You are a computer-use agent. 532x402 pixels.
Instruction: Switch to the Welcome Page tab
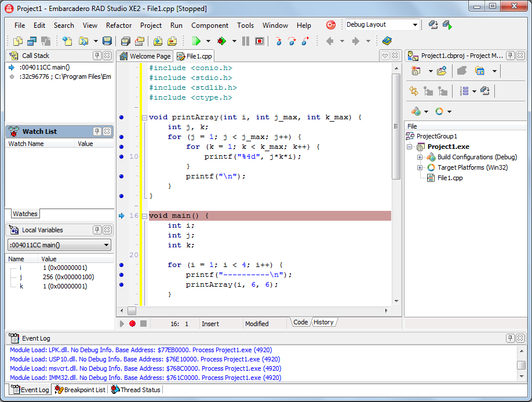click(x=145, y=56)
